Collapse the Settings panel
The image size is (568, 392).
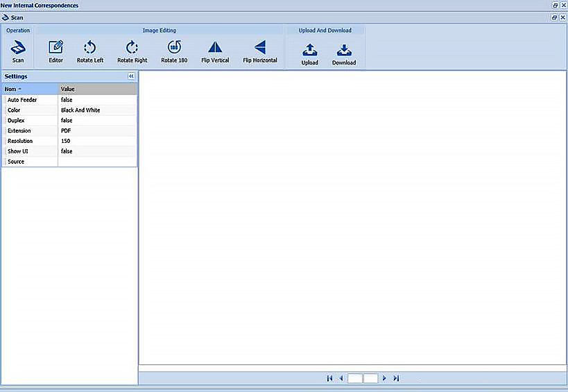click(131, 76)
